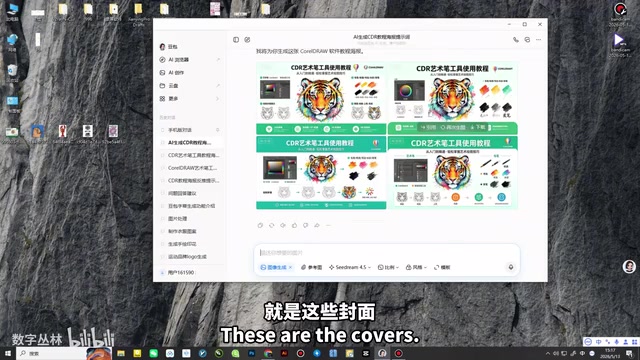Click the 模板 template button
Screen dimensions: 640x360
[x=442, y=267]
